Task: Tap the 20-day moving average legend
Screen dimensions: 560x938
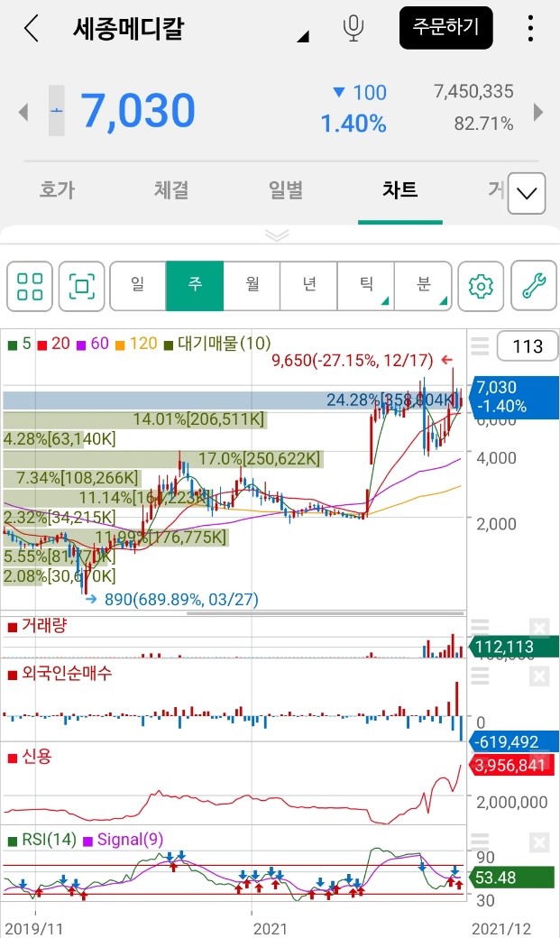Action: point(54,344)
